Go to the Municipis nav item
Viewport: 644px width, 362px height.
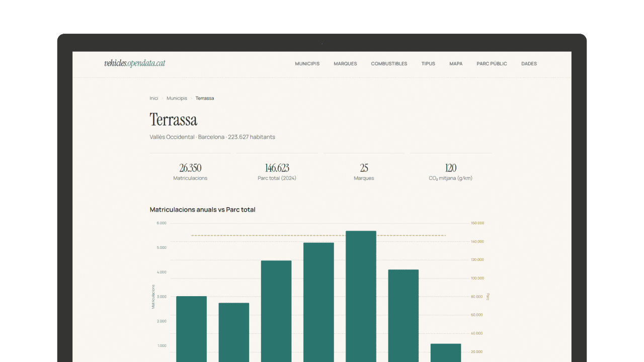[307, 64]
